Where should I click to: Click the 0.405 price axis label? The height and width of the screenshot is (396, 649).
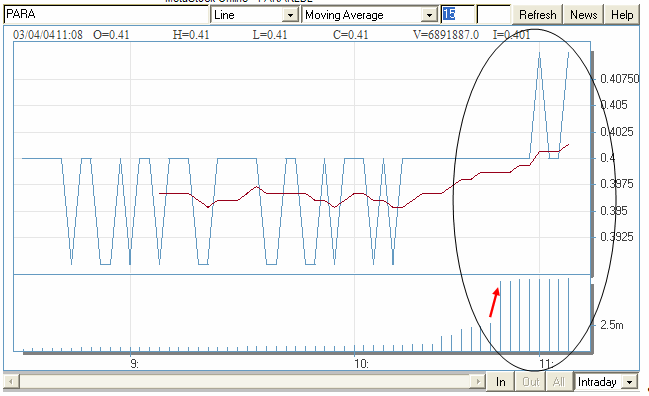(614, 105)
